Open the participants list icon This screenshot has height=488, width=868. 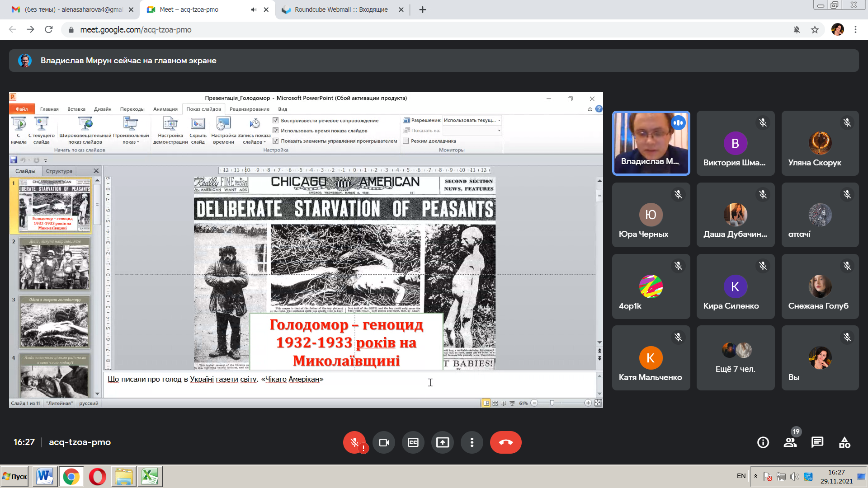(790, 442)
